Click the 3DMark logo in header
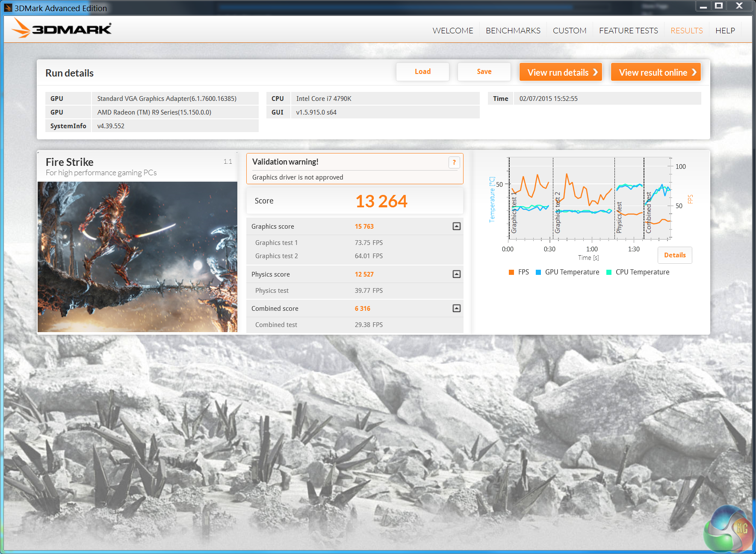Image resolution: width=756 pixels, height=554 pixels. pos(62,29)
